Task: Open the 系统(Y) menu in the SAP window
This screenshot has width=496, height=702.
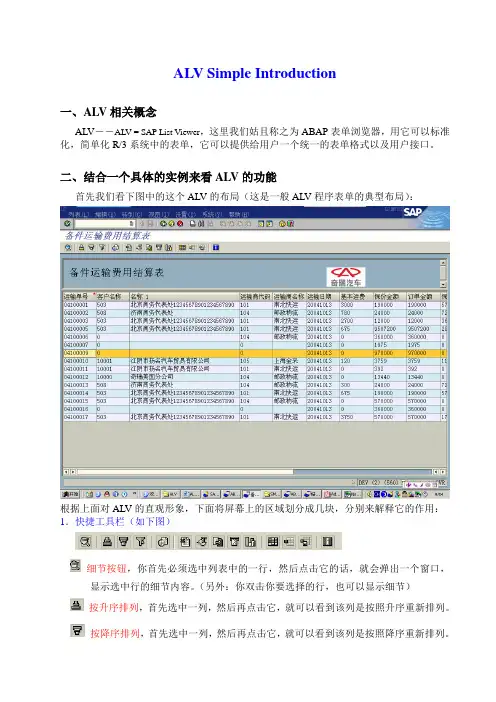Action: click(212, 214)
